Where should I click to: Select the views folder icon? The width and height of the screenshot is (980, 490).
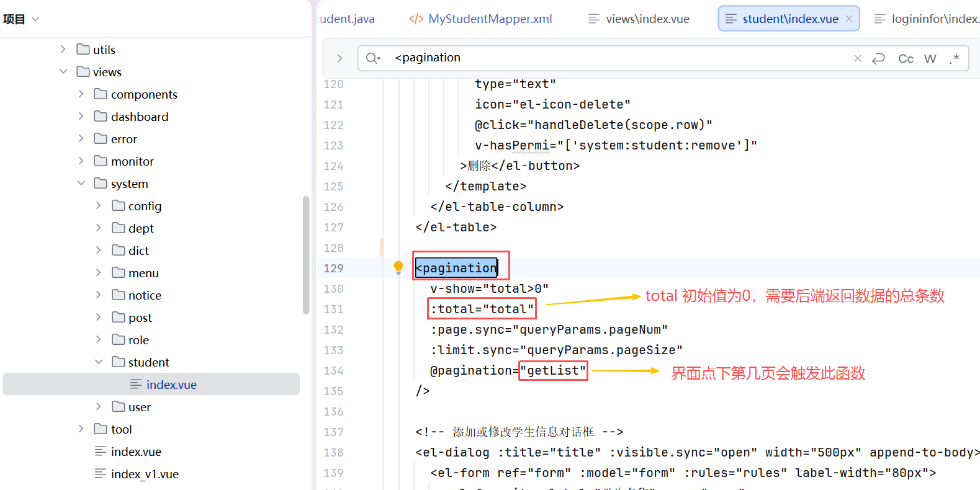[83, 71]
